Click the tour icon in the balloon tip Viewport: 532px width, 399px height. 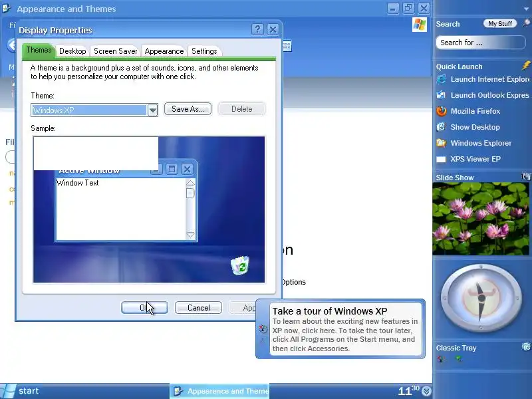coord(263,329)
